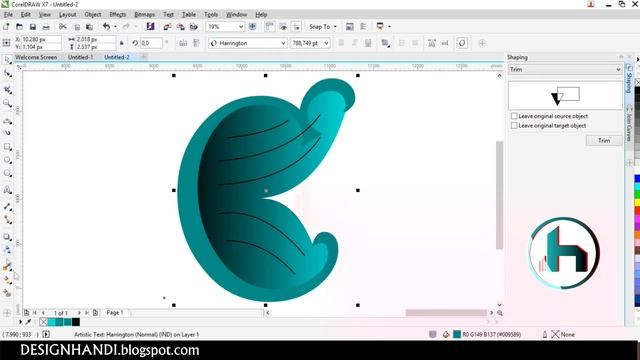
Task: Click the rotation angle input field
Action: click(151, 43)
